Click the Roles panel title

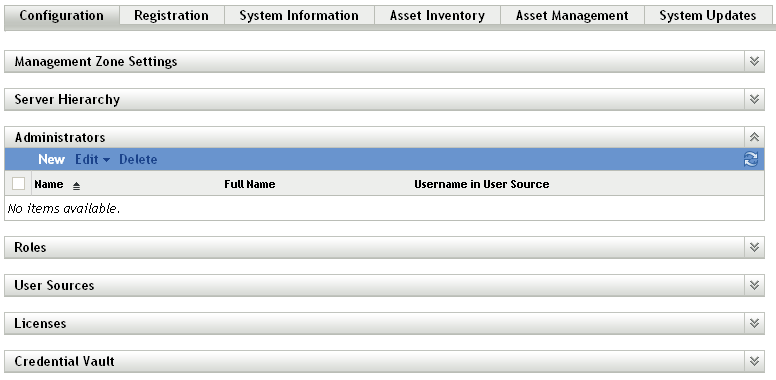click(30, 247)
